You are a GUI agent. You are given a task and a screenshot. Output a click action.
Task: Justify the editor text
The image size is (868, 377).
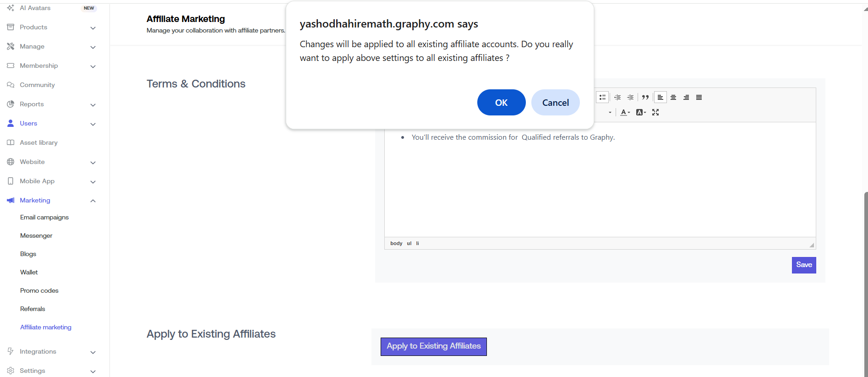pos(699,98)
